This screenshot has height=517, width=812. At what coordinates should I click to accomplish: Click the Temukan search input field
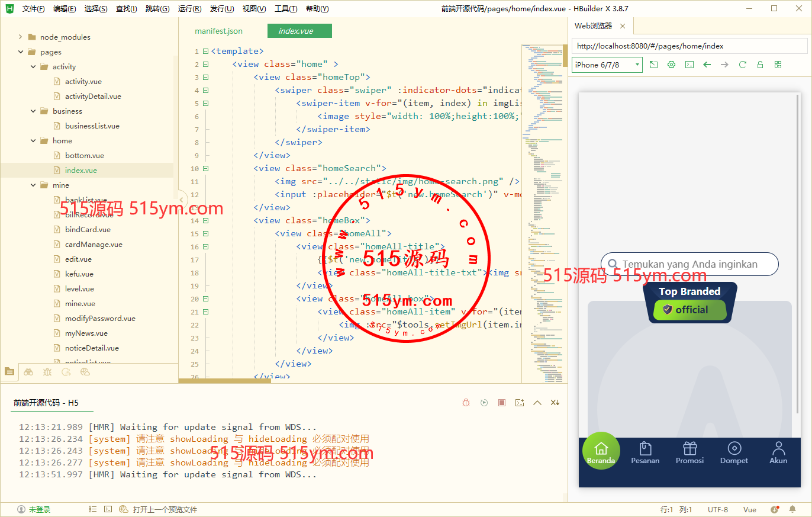click(x=689, y=264)
